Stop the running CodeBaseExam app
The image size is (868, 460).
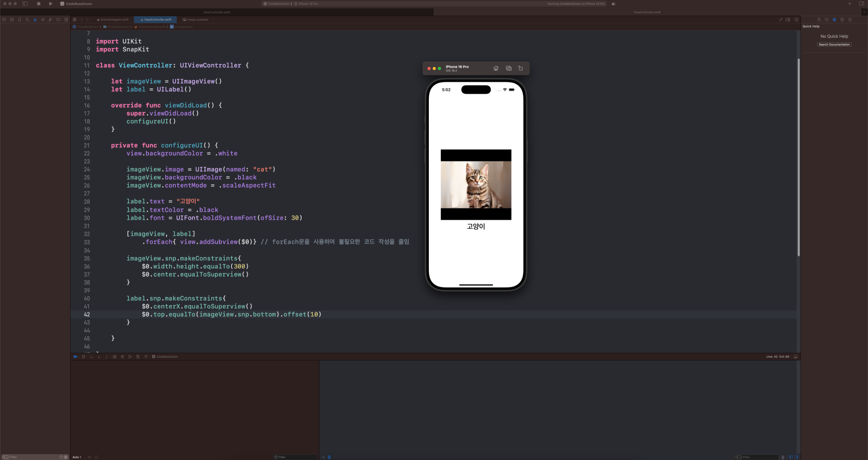pos(38,4)
